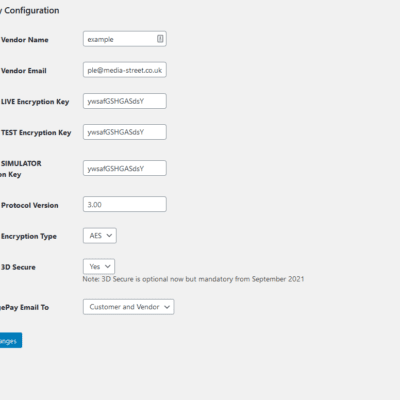Expand the 3D Secure Yes dropdown
This screenshot has height=400, width=400.
[x=99, y=266]
